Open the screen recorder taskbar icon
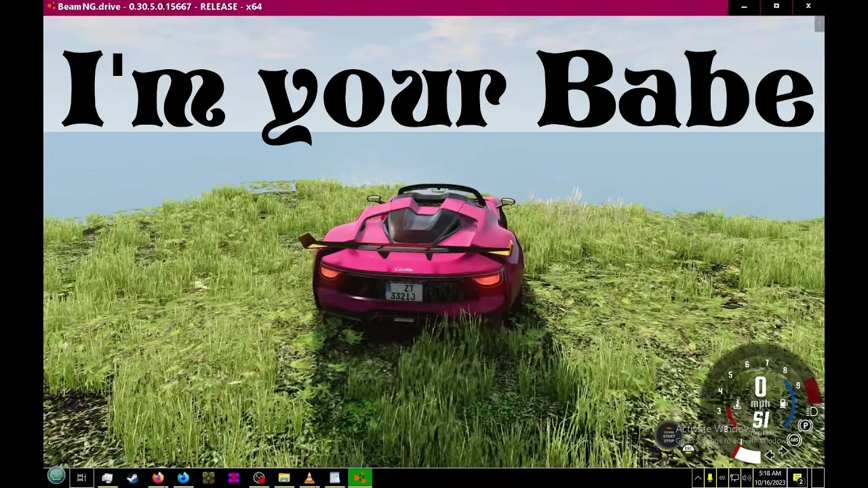The height and width of the screenshot is (488, 868). 259,478
